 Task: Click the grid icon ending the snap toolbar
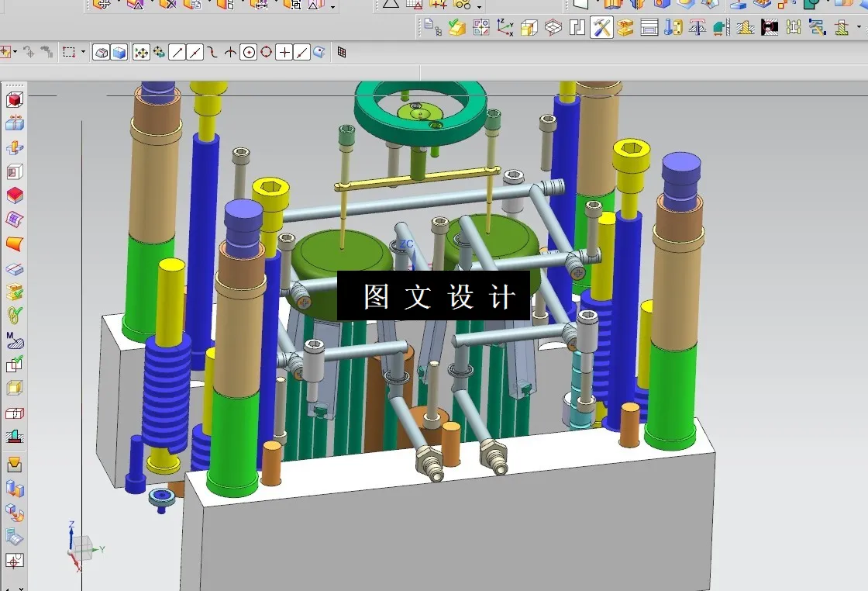coord(341,52)
